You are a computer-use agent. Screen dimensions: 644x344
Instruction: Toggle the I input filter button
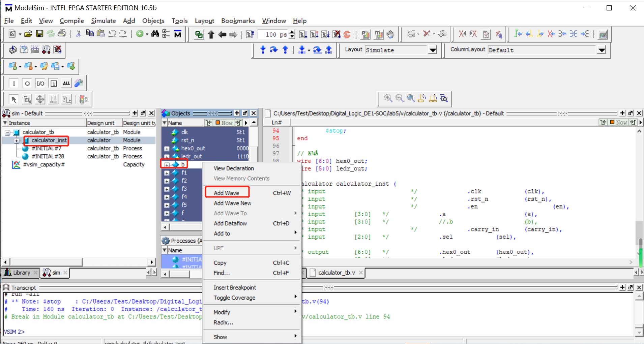(14, 83)
